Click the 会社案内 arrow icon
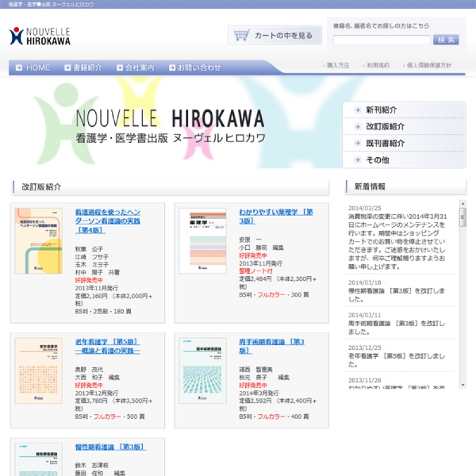Screen dimensions: 476x476 click(120, 67)
